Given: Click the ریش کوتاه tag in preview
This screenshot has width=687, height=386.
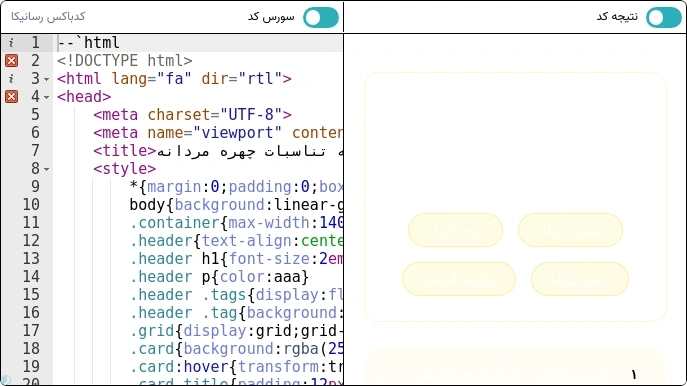Looking at the screenshot, I should [x=580, y=279].
